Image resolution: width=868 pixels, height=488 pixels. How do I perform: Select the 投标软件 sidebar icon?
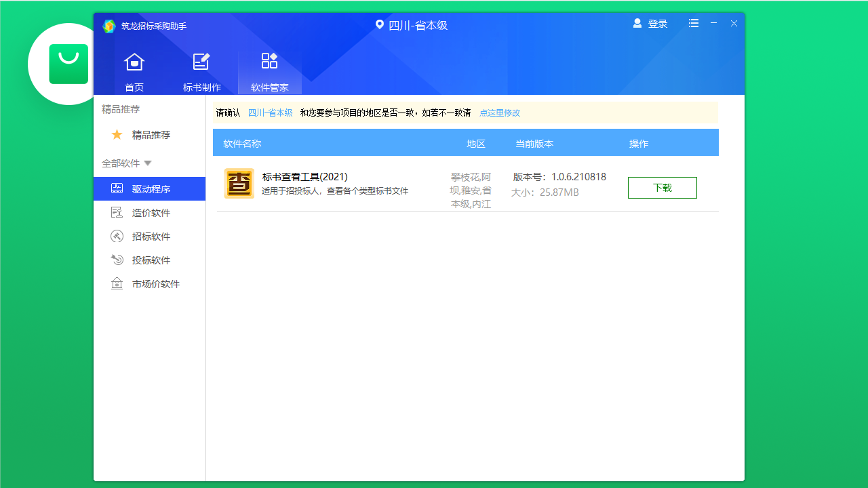(117, 260)
